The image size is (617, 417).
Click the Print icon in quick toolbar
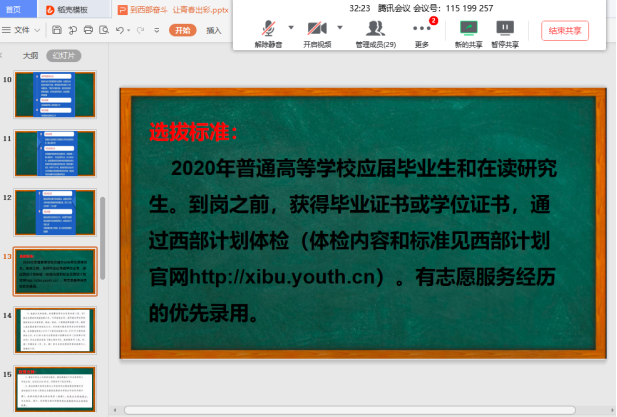click(89, 31)
